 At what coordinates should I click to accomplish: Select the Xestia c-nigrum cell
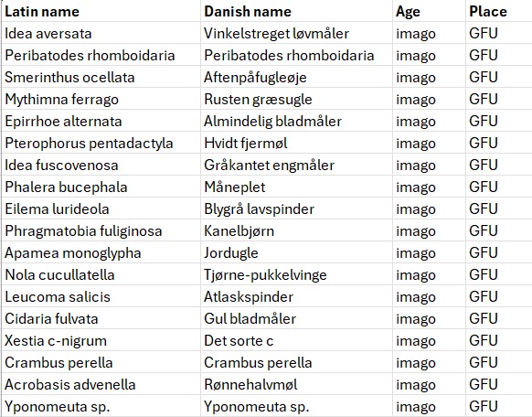click(101, 341)
